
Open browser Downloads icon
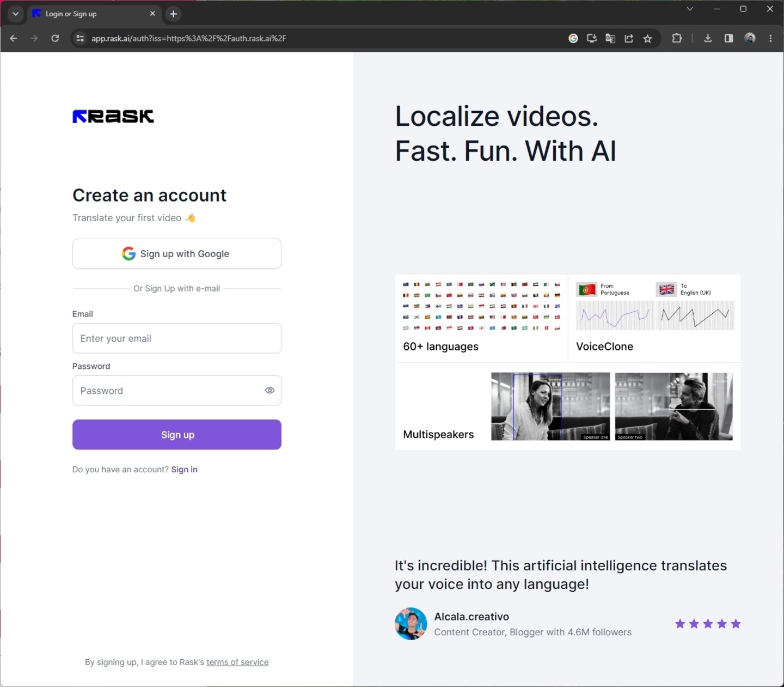[708, 38]
